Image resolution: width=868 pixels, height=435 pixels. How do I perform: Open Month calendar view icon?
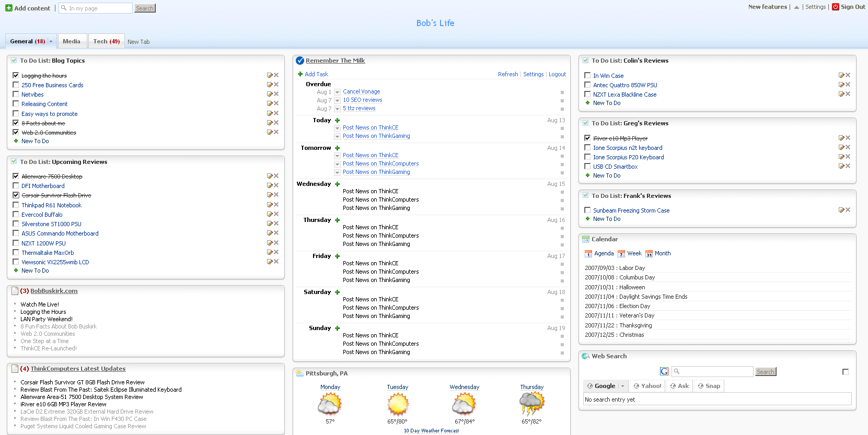point(649,254)
